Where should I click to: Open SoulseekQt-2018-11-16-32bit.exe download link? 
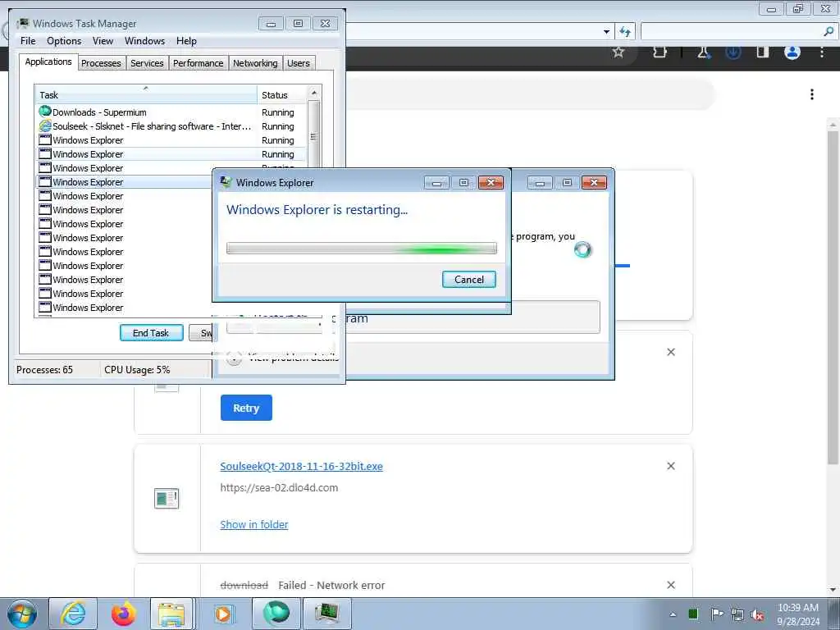(x=301, y=466)
